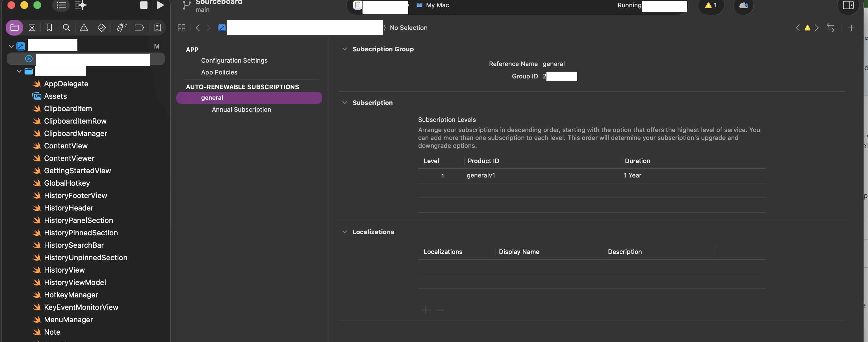Viewport: 868px width, 342px height.
Task: Collapse the Subscription Group section
Action: click(344, 49)
